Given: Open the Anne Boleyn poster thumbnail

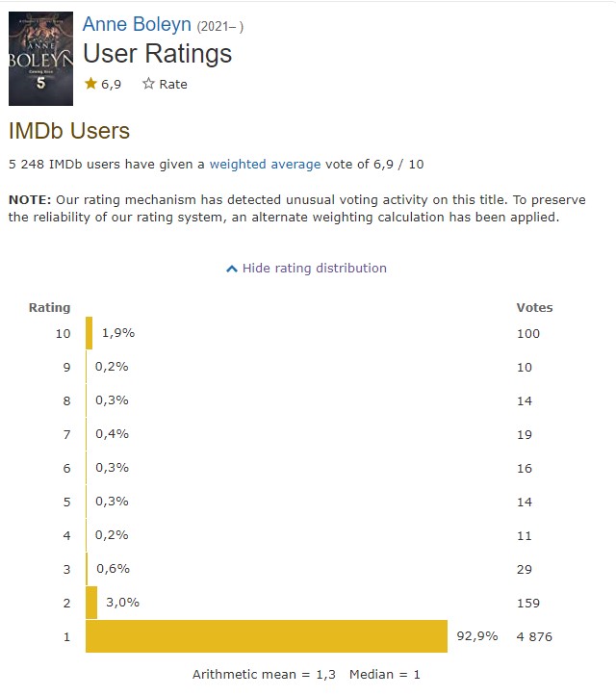Looking at the screenshot, I should pyautogui.click(x=40, y=59).
